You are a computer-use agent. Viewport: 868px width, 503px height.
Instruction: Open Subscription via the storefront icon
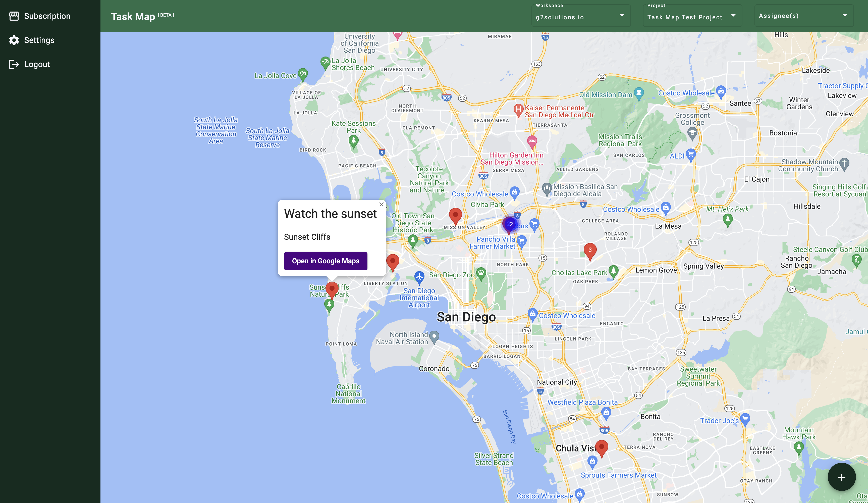click(x=14, y=16)
